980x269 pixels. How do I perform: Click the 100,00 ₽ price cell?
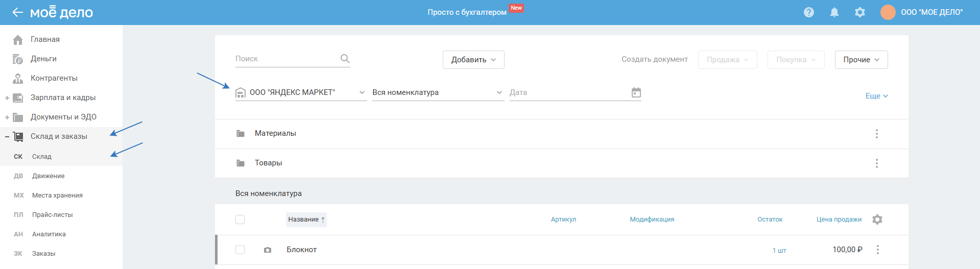pyautogui.click(x=847, y=250)
